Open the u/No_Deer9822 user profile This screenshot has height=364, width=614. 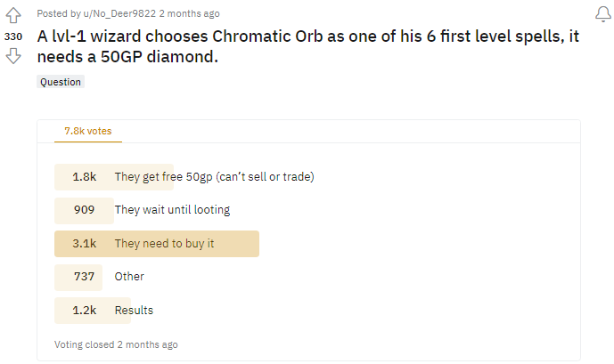(x=116, y=13)
